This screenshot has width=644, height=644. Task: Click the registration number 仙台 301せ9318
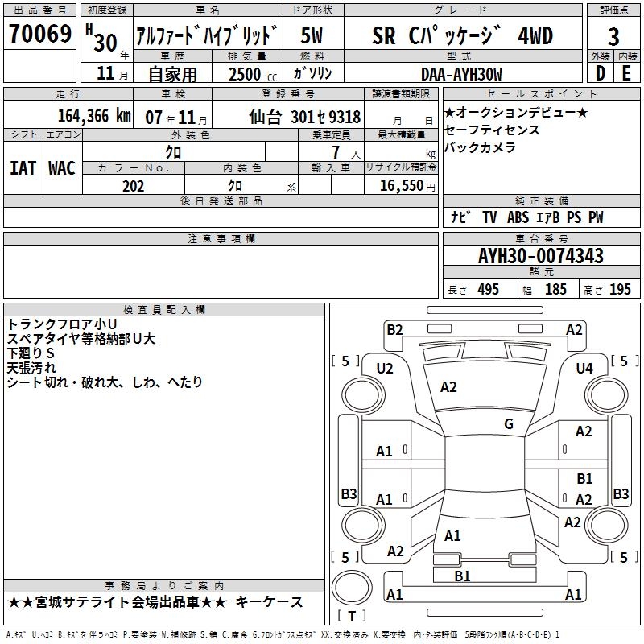(304, 117)
